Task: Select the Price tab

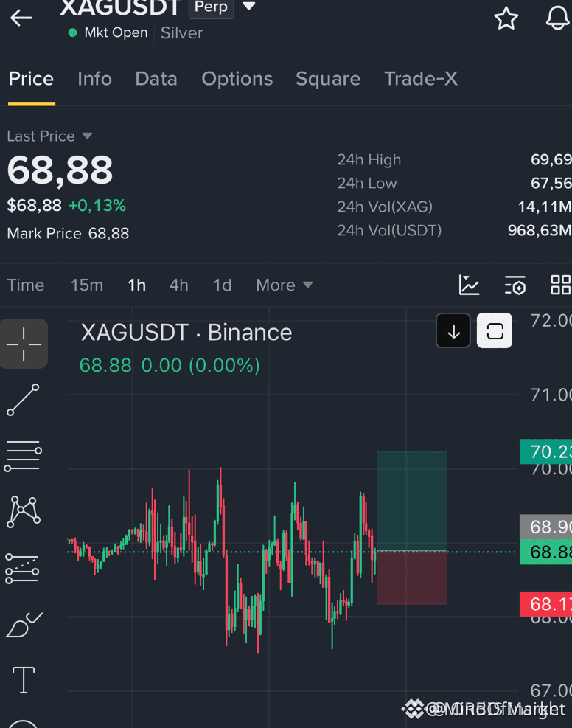Action: point(31,79)
